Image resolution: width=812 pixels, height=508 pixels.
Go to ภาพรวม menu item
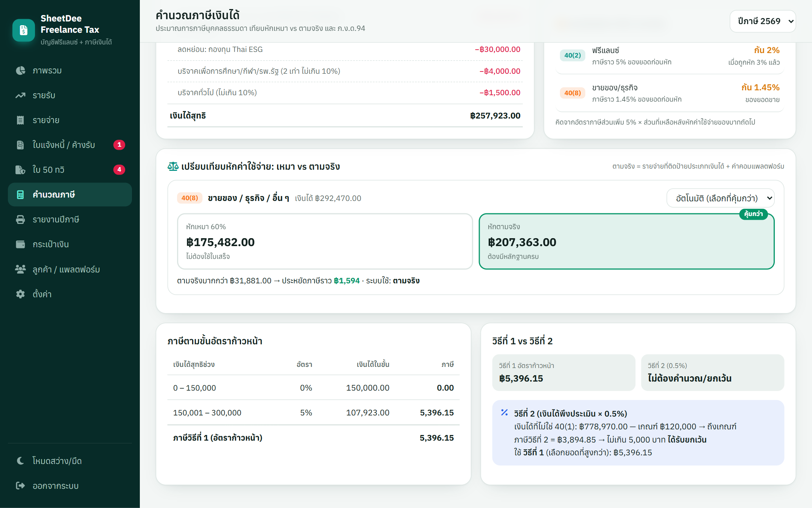coord(70,70)
